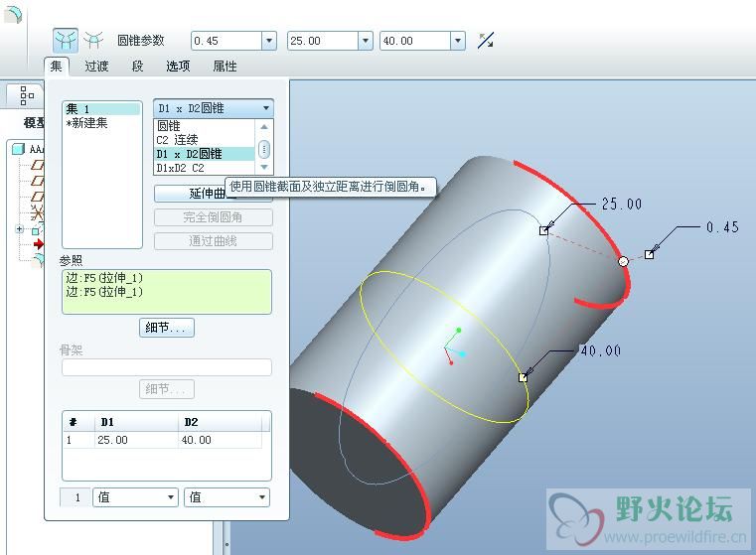Click the 0.45 dimension label on model
This screenshot has height=555, width=756.
tap(722, 227)
